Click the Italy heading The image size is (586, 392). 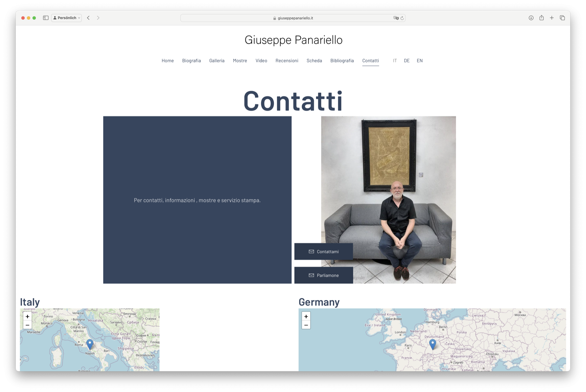pos(30,302)
